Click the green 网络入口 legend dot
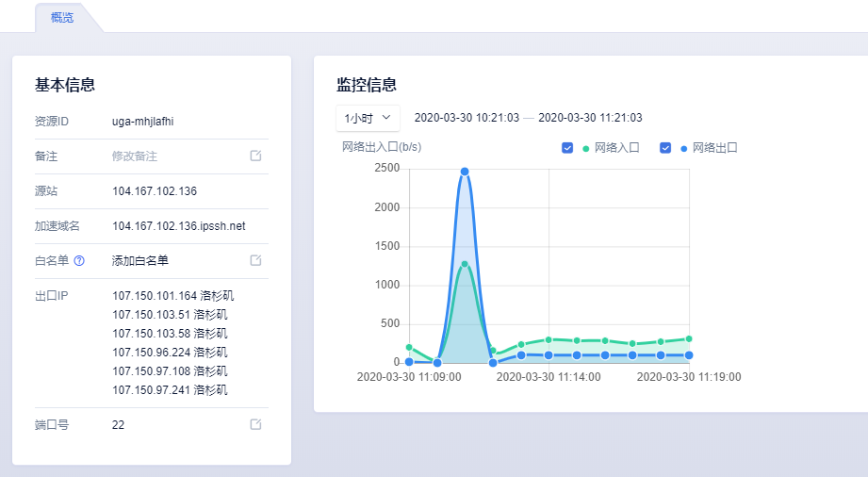Viewport: 868px width, 477px height. point(586,149)
